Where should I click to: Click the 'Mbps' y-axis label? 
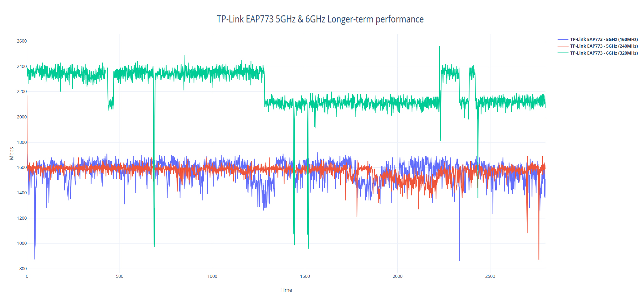[12, 153]
